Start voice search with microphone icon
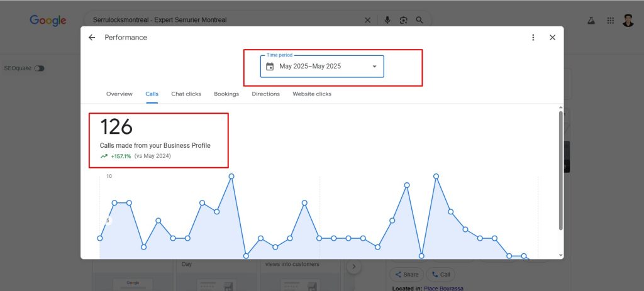 coord(387,19)
